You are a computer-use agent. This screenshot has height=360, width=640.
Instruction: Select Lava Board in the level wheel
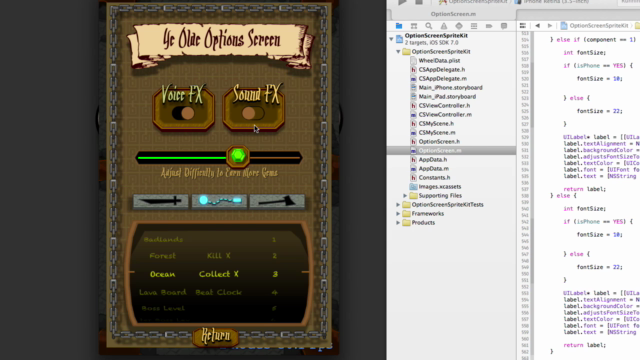(162, 292)
